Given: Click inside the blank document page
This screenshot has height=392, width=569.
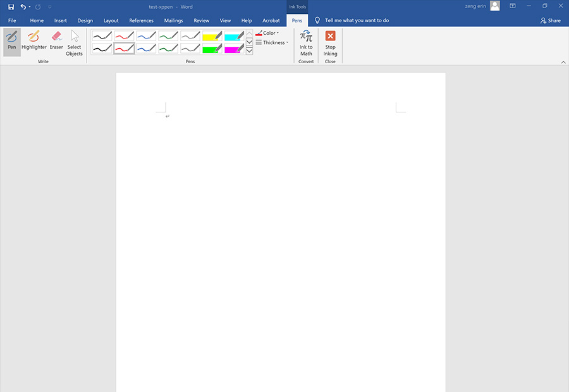Looking at the screenshot, I should tap(281, 232).
